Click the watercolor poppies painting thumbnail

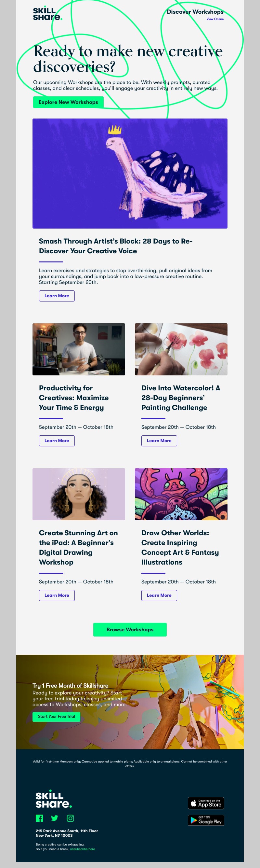181,349
